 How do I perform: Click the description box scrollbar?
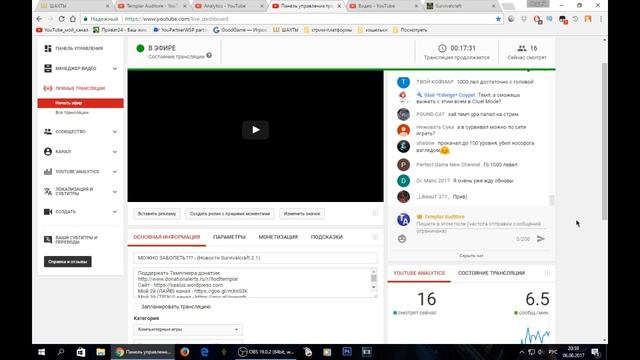coord(373,278)
